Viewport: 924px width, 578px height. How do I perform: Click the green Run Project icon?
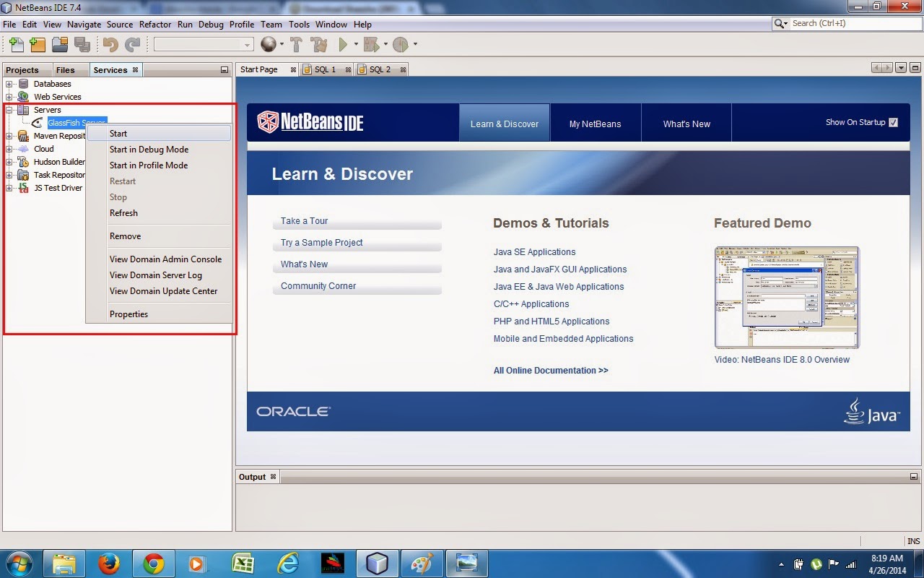pyautogui.click(x=344, y=45)
